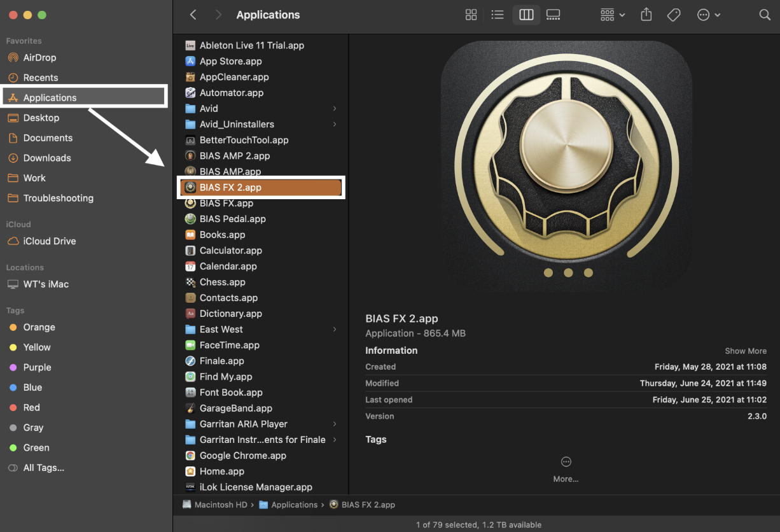Viewport: 780px width, 532px height.
Task: Open the Action ellipsis menu
Action: click(x=708, y=15)
